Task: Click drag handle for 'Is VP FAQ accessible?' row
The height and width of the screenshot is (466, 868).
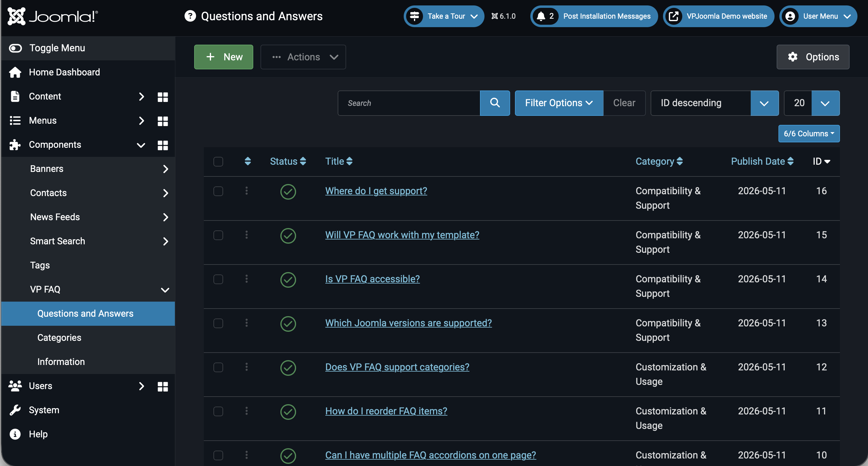Action: pyautogui.click(x=247, y=279)
